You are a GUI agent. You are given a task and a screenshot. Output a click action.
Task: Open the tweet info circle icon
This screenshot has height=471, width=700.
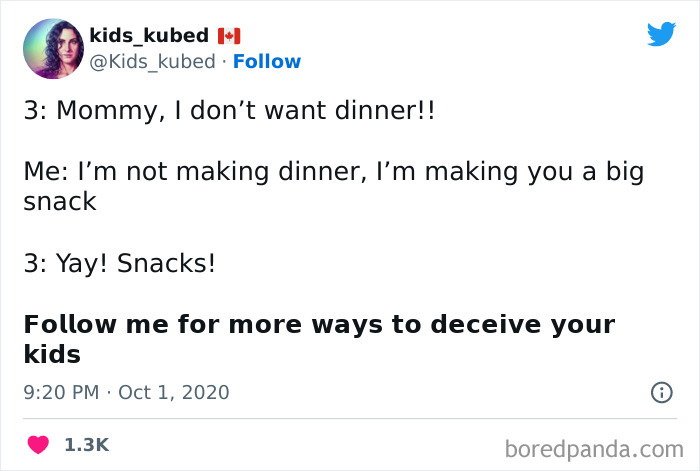[x=661, y=393]
